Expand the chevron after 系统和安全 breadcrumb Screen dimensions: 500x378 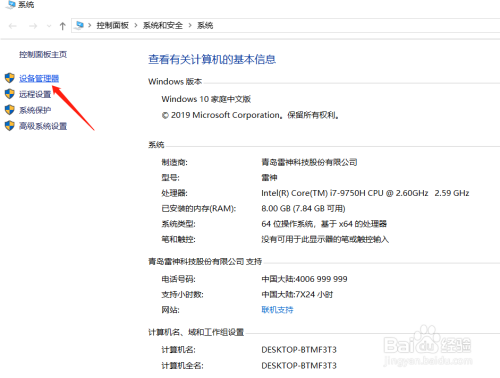click(190, 25)
